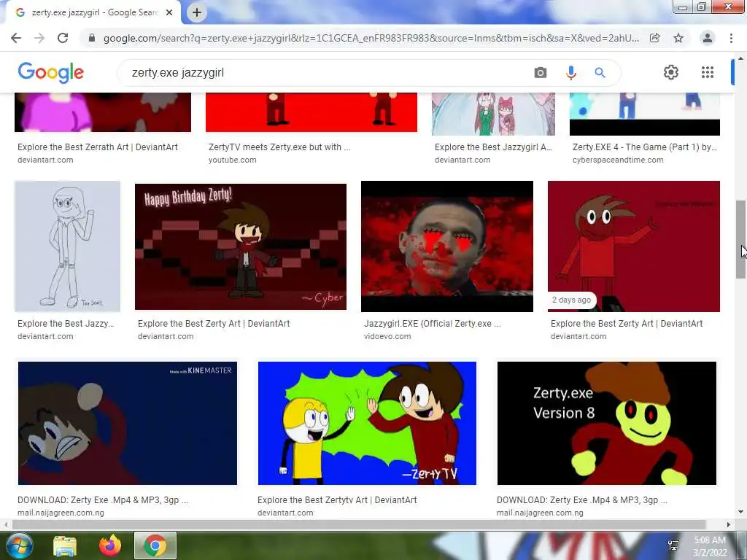Click the youtube.com source text

coord(233,160)
